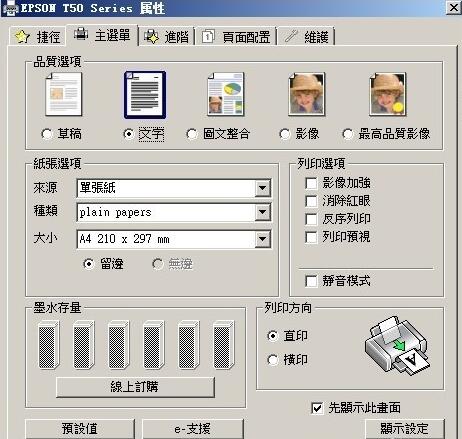Choose the 文字 radio button
The width and height of the screenshot is (462, 439).
point(129,134)
